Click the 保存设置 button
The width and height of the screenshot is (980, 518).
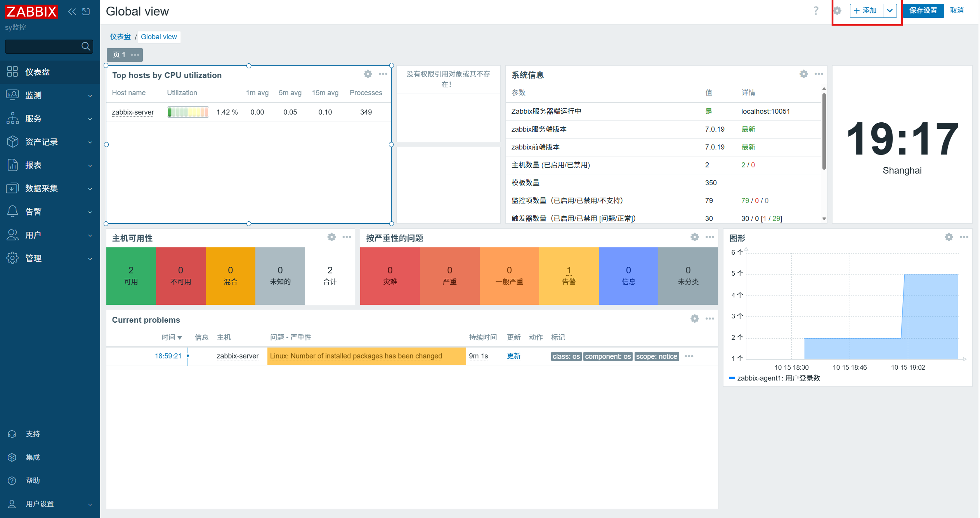pos(923,11)
